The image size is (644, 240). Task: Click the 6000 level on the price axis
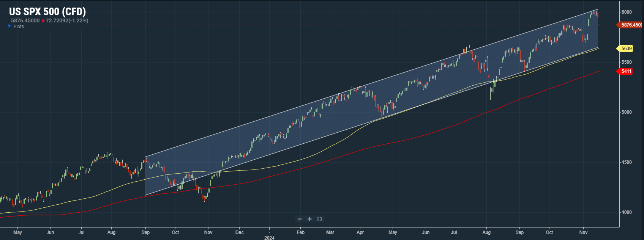[x=627, y=12]
